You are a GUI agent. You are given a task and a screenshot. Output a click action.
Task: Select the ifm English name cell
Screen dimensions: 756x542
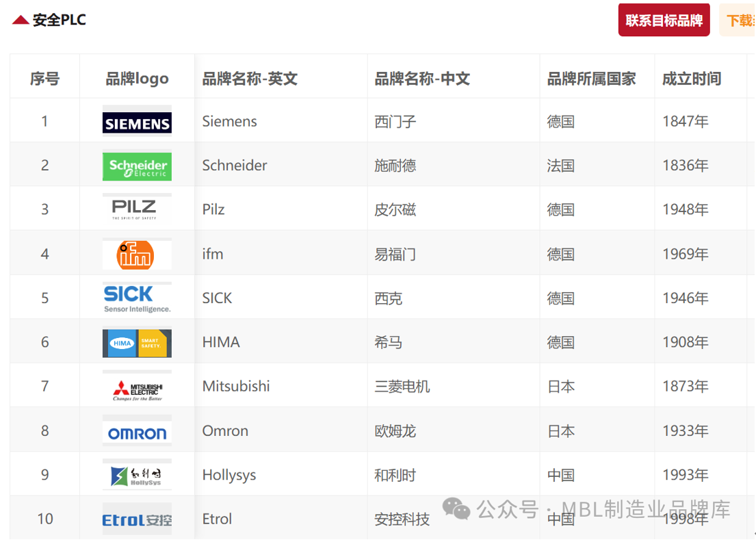281,254
